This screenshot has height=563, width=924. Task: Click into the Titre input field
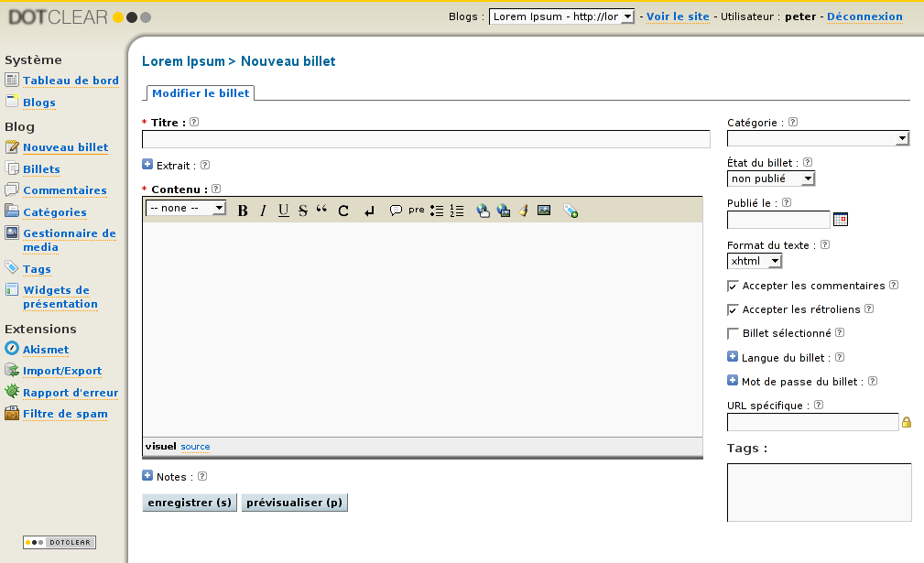tap(426, 139)
